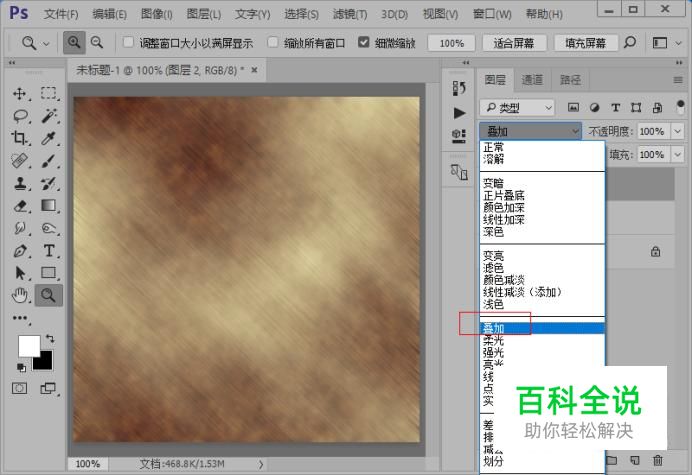
Task: Create a new layer icon
Action: pos(635,460)
